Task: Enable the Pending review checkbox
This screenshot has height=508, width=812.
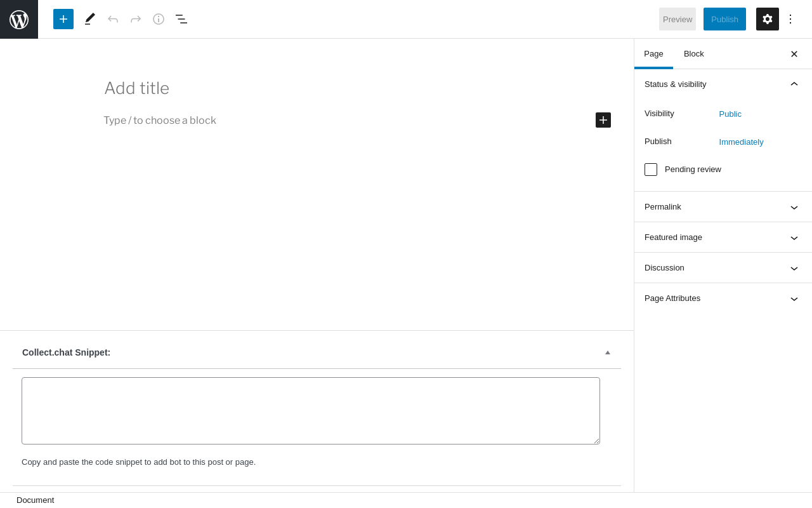Action: click(x=651, y=170)
